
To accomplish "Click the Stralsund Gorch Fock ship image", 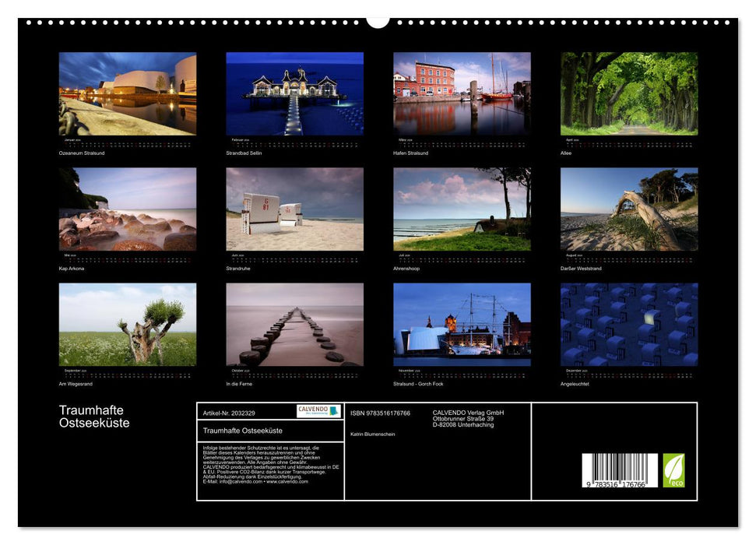I will click(463, 322).
